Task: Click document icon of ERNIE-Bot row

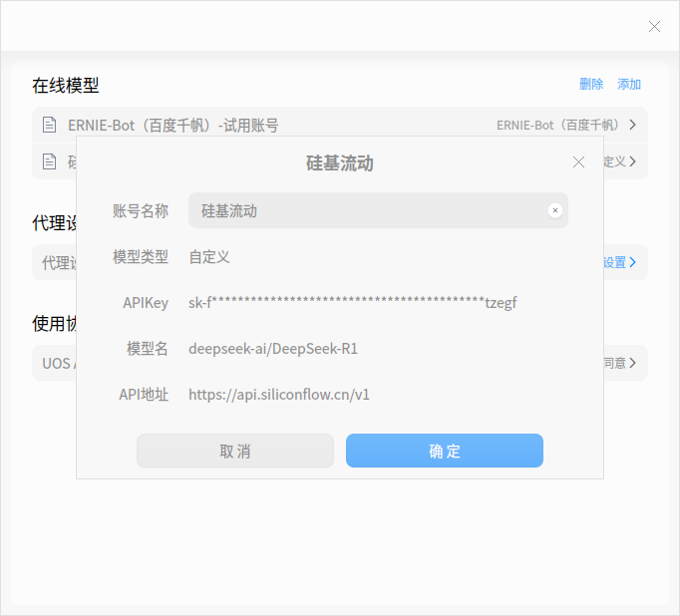Action: coord(50,125)
